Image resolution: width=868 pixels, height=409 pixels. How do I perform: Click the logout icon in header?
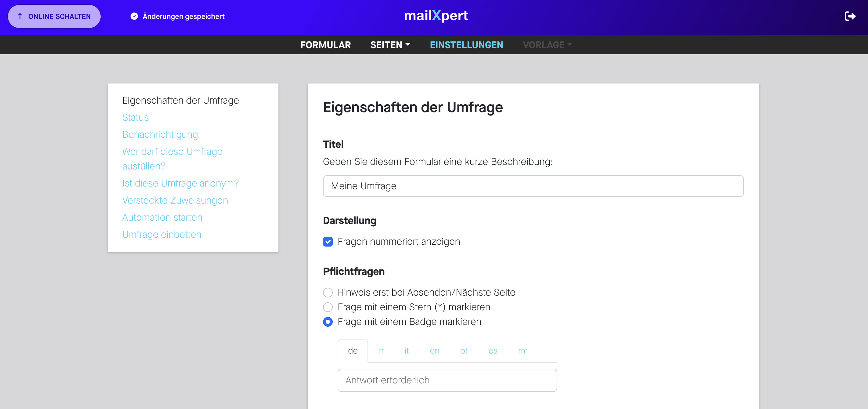pyautogui.click(x=849, y=16)
